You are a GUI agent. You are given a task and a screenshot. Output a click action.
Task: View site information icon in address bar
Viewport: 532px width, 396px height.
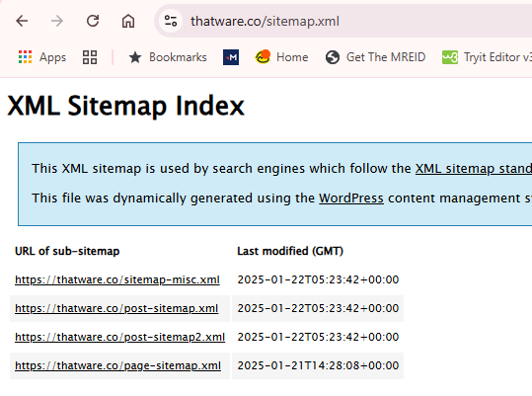pos(171,21)
